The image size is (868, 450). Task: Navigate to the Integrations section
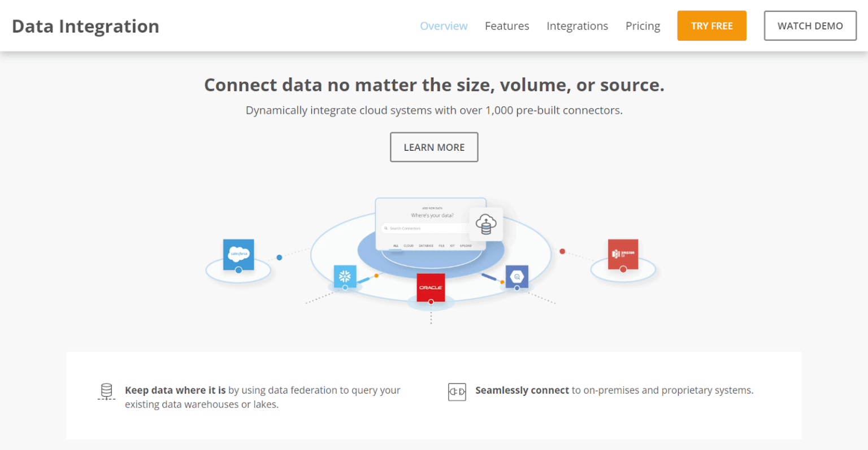577,26
